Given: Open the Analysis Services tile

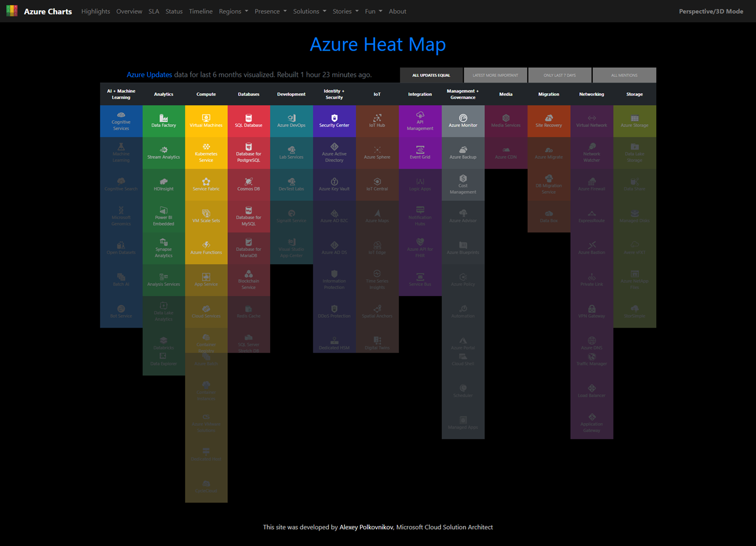Looking at the screenshot, I should (164, 280).
